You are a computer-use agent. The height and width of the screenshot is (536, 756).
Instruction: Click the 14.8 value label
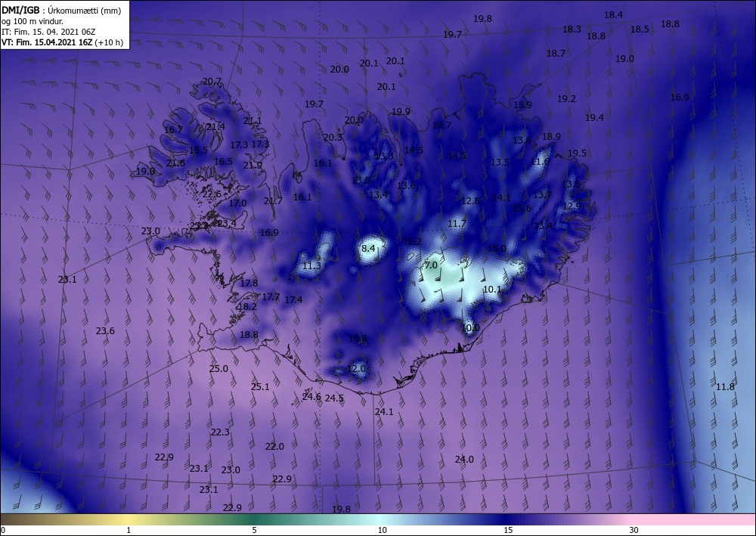point(358,339)
